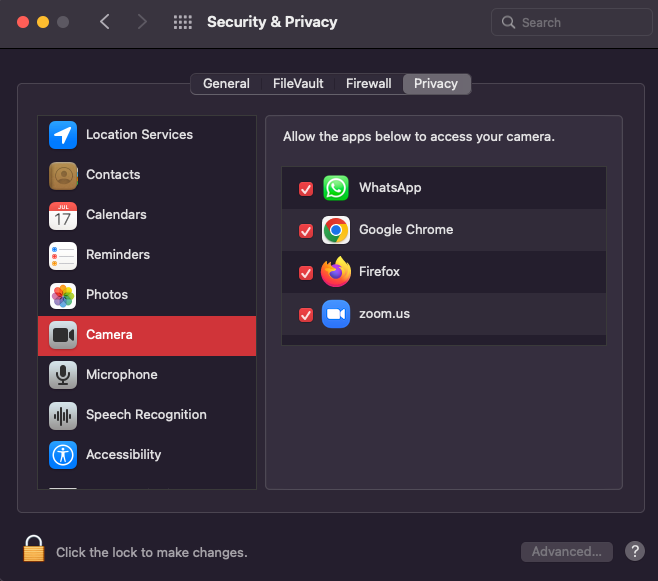This screenshot has width=658, height=581.
Task: Click the Camera icon in sidebar
Action: click(x=63, y=335)
